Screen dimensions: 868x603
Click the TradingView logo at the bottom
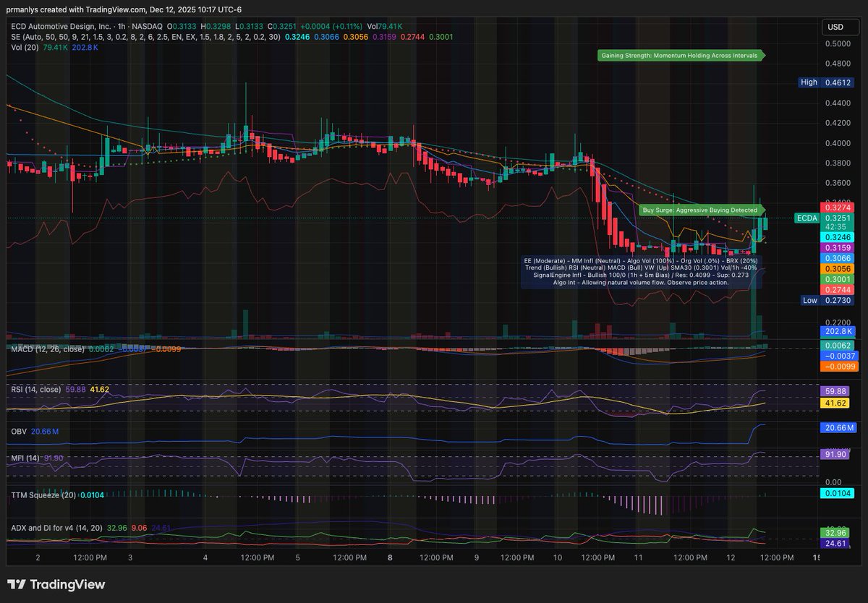click(56, 584)
